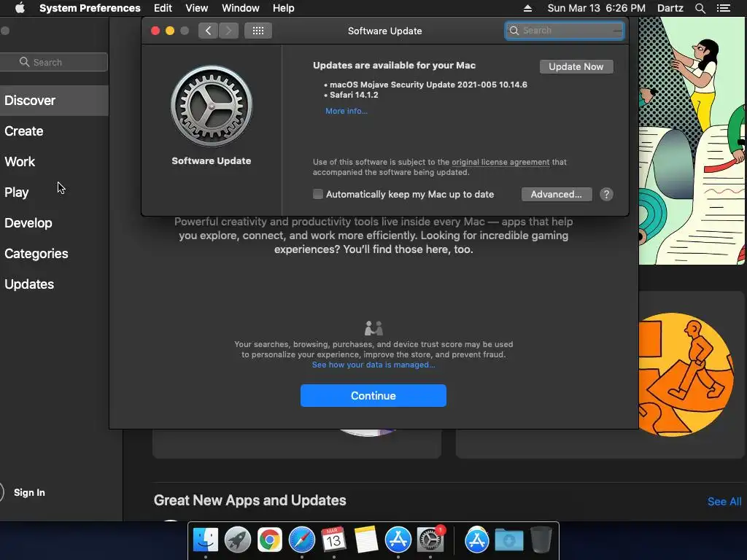Click the Update Now button
The image size is (747, 560).
576,66
